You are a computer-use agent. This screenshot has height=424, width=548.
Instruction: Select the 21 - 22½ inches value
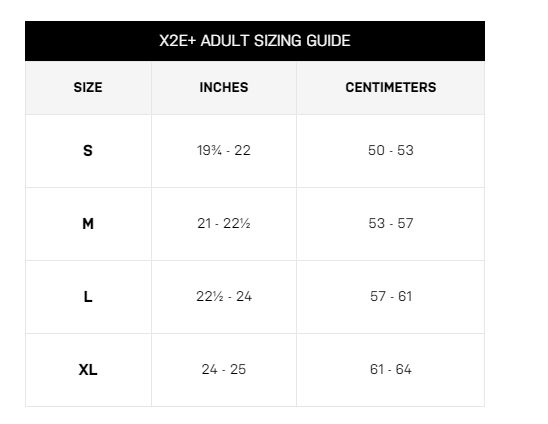pyautogui.click(x=224, y=224)
